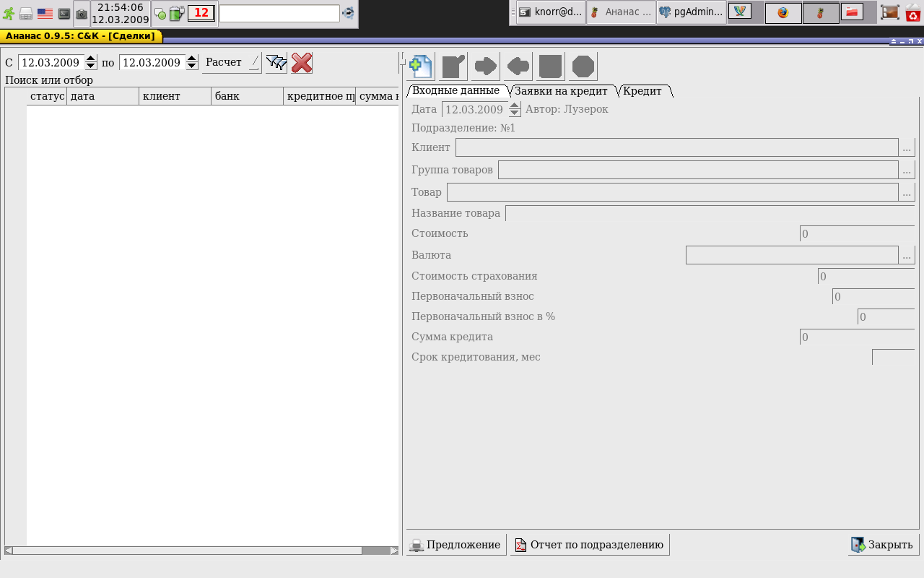Adjust the Дата field spinner arrows
This screenshot has width=924, height=578.
pos(515,109)
